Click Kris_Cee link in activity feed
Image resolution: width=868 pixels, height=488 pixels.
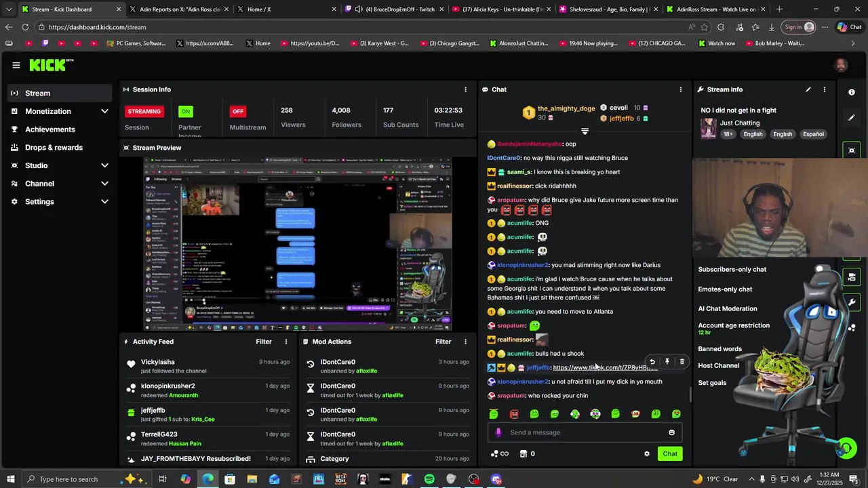coord(203,420)
